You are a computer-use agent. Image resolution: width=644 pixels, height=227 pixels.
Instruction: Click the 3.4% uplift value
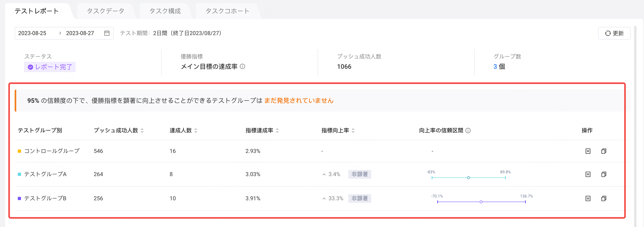point(334,174)
